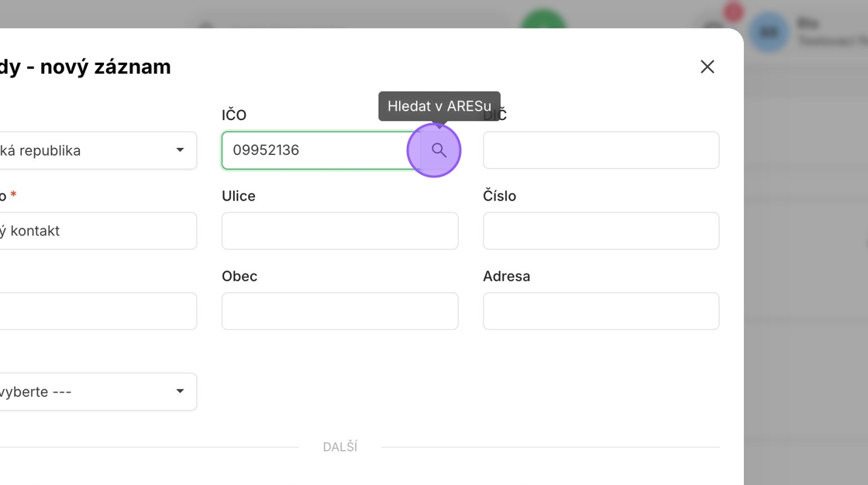Close the new record dialog
The image size is (868, 485).
tap(707, 67)
